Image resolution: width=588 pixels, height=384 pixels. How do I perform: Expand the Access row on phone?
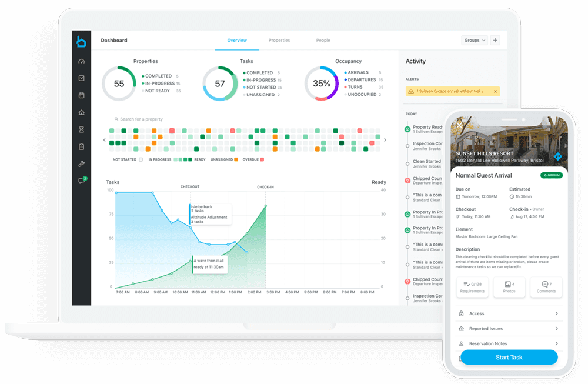507,313
